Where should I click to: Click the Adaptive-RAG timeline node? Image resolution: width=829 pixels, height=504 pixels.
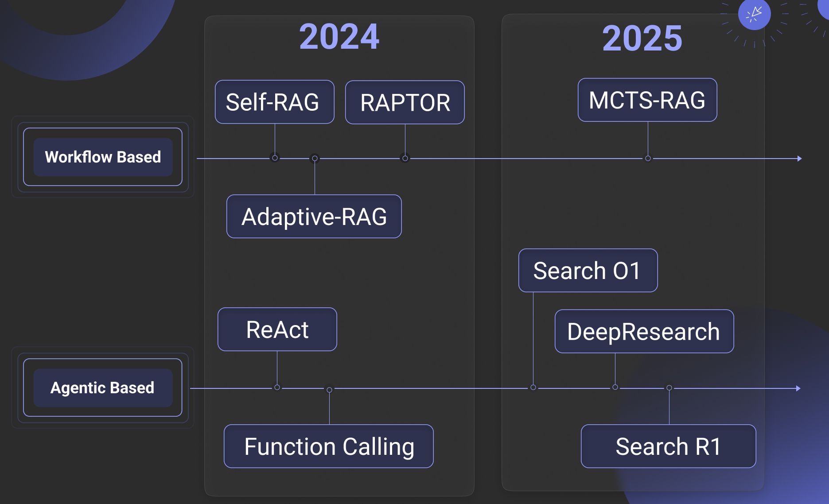[x=315, y=158]
